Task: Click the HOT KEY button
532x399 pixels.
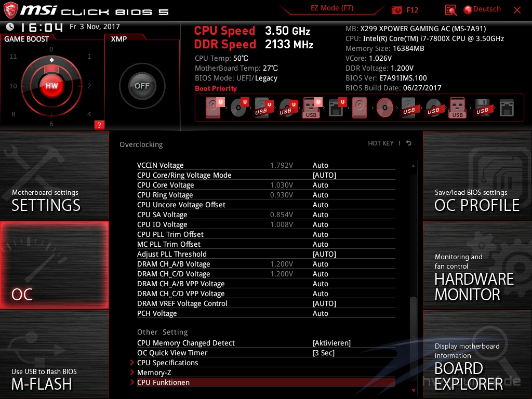Action: tap(381, 143)
